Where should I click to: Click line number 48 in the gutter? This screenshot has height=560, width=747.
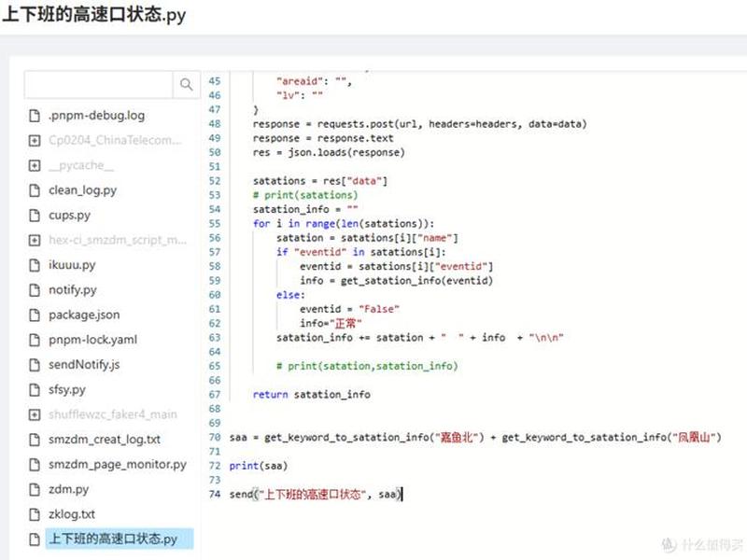pos(215,124)
